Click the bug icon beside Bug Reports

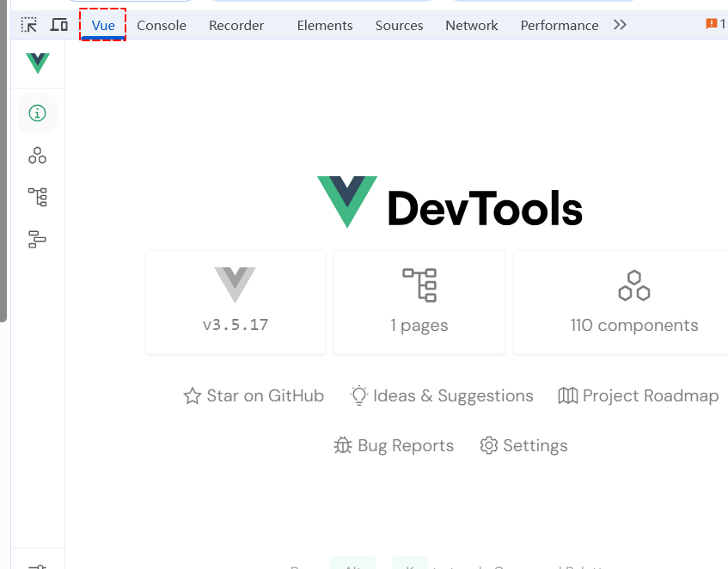[x=343, y=445]
